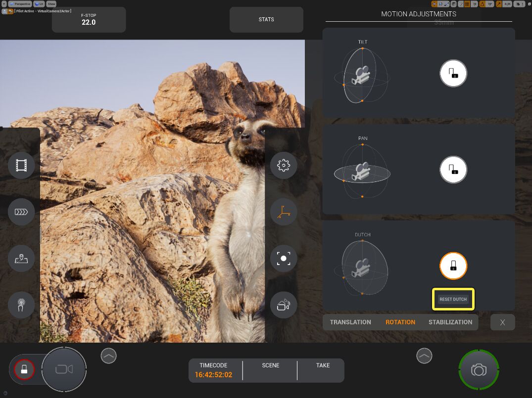Toggle the Pan axis lock
This screenshot has width=532, height=398.
coord(453,170)
